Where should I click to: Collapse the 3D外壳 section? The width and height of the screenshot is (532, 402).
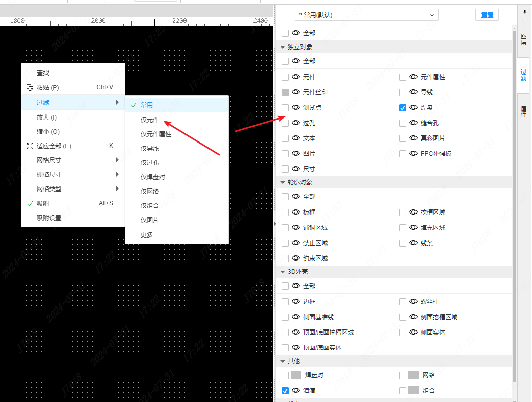tap(283, 272)
